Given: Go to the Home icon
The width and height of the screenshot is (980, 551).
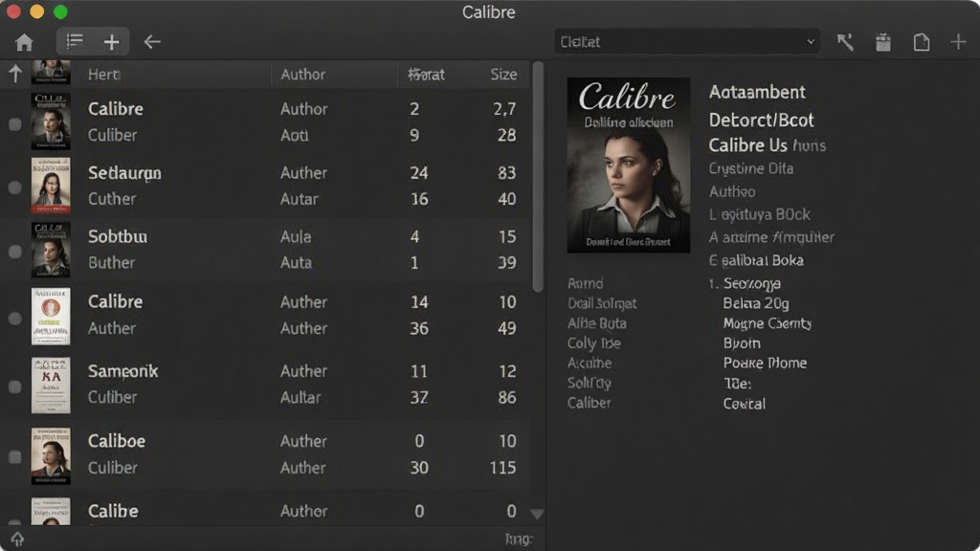Looking at the screenshot, I should (24, 42).
